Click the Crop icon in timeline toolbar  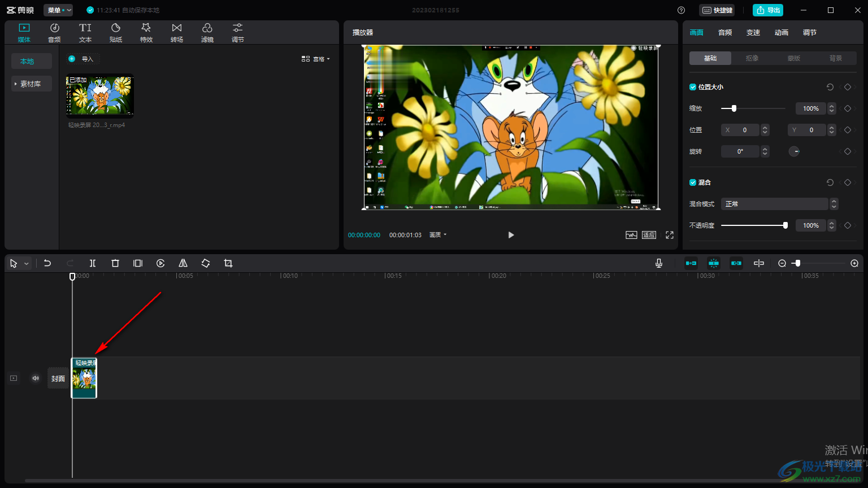tap(228, 263)
